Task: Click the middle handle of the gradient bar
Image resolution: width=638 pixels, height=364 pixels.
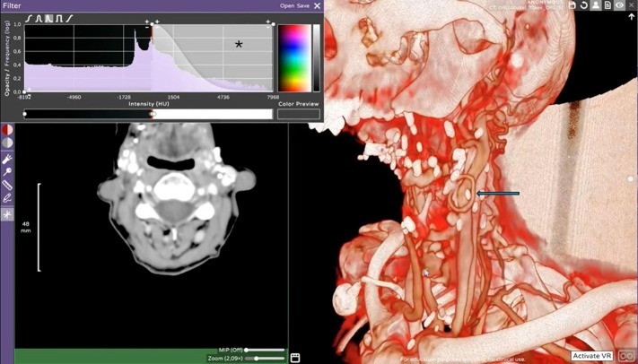Action: point(153,114)
